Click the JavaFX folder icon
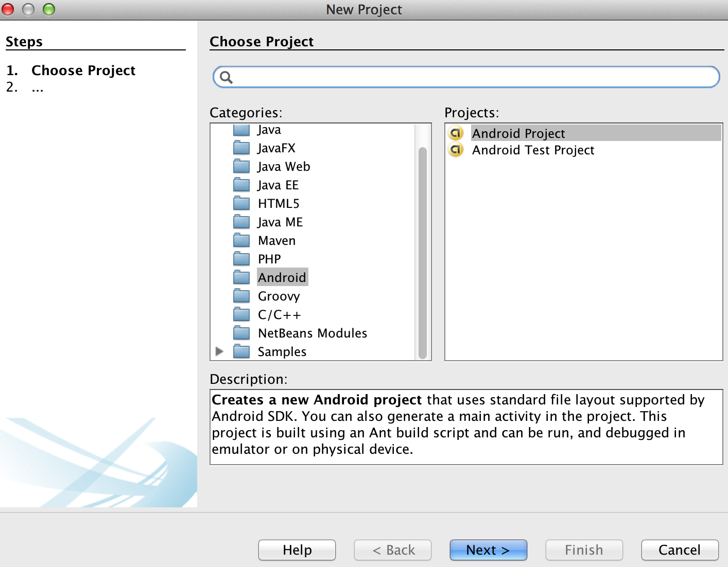 [x=241, y=148]
